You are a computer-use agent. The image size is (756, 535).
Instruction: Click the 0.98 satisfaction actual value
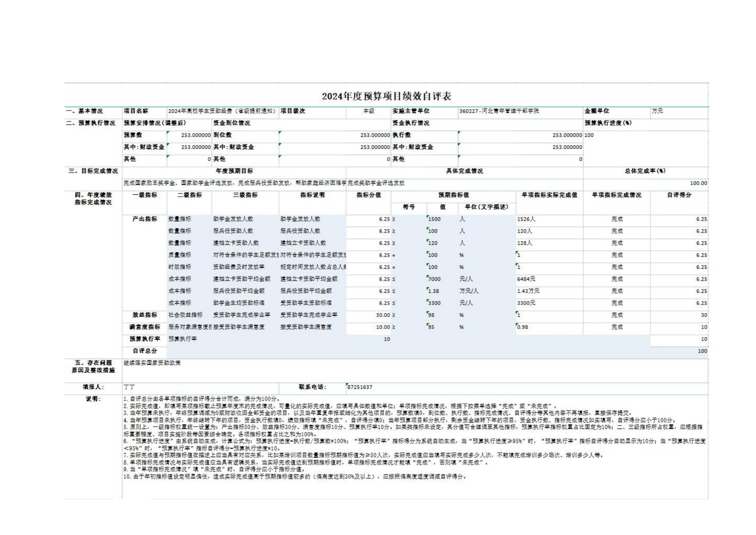click(523, 327)
